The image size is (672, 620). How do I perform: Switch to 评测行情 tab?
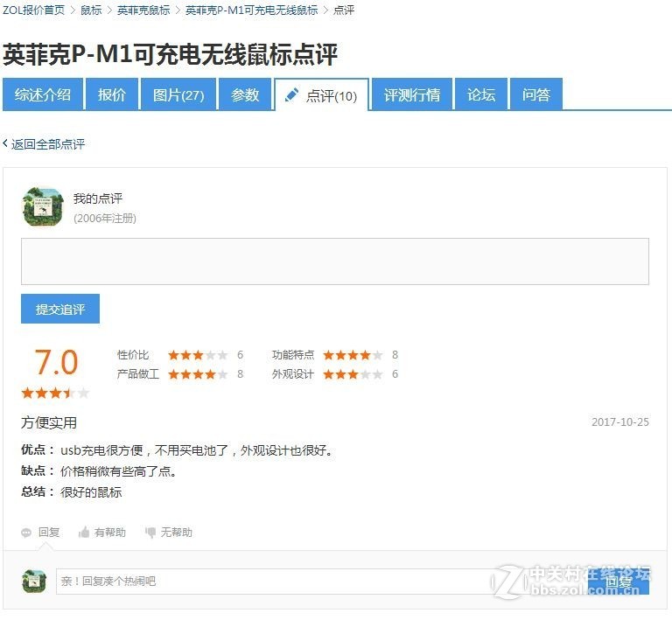click(x=412, y=94)
